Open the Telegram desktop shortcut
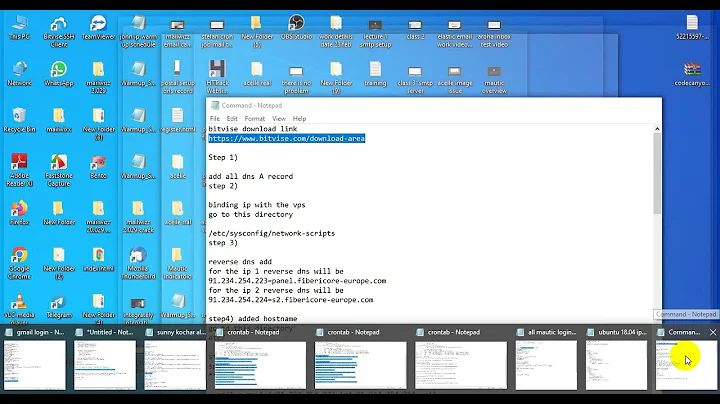The image size is (720, 404). point(59,306)
